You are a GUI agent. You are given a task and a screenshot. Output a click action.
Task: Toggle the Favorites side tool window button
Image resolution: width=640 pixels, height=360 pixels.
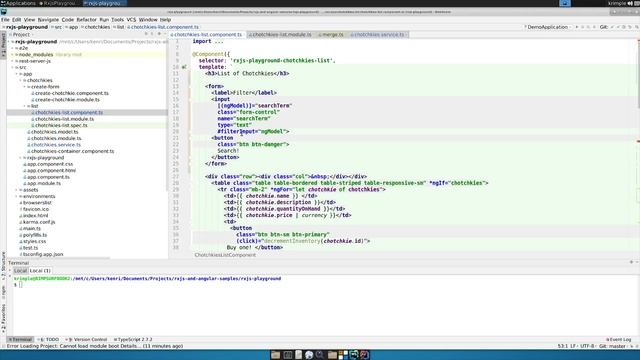click(x=3, y=319)
